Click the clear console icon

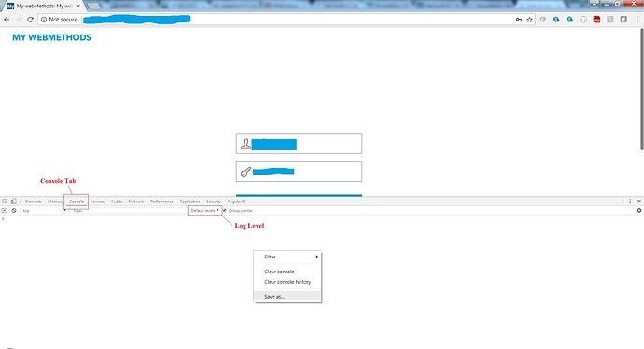pyautogui.click(x=14, y=210)
